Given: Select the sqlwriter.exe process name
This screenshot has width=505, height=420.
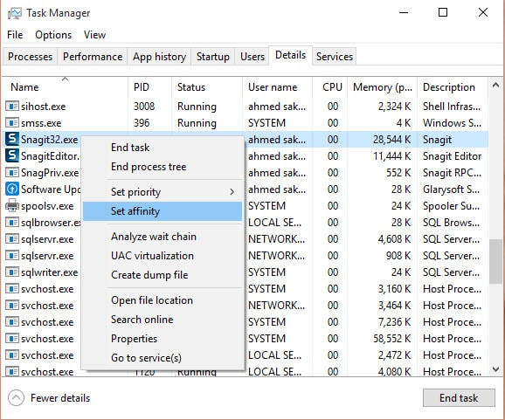Looking at the screenshot, I should point(49,272).
